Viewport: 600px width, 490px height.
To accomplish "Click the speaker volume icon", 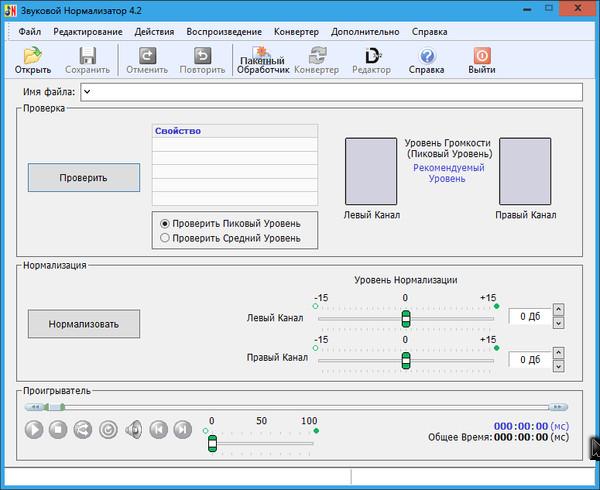I will pos(133,429).
